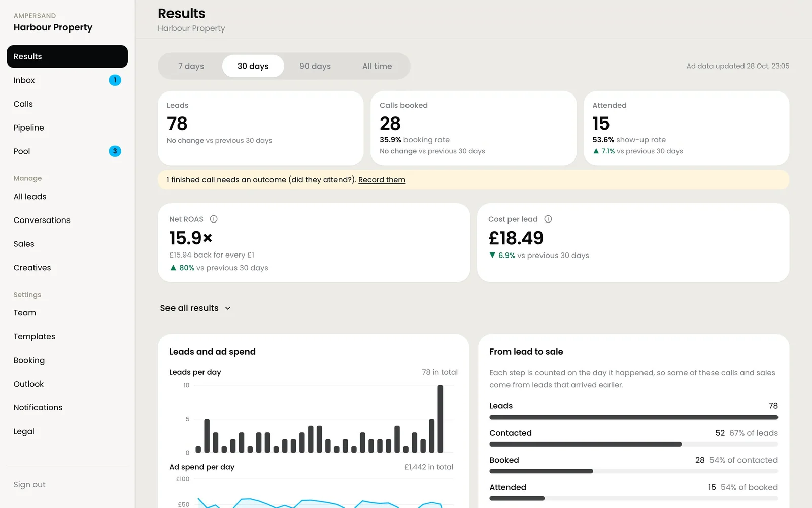Click the Pool badge showing 3
Image resolution: width=812 pixels, height=508 pixels.
pyautogui.click(x=115, y=151)
